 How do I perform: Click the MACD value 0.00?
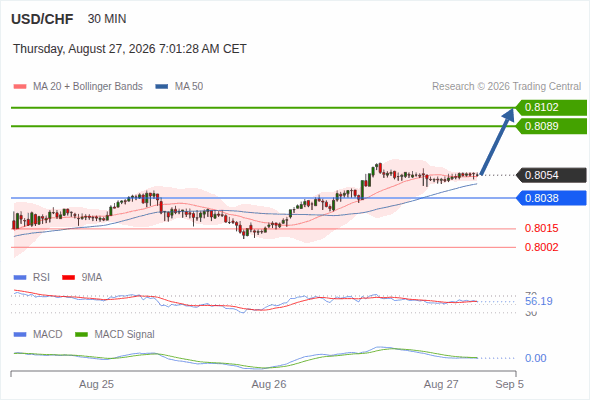[x=535, y=358]
